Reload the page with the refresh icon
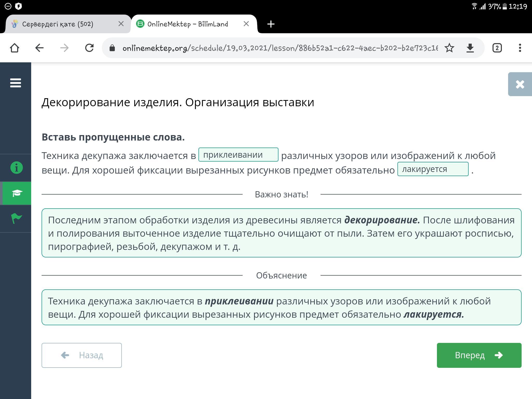The height and width of the screenshot is (399, 532). point(89,48)
